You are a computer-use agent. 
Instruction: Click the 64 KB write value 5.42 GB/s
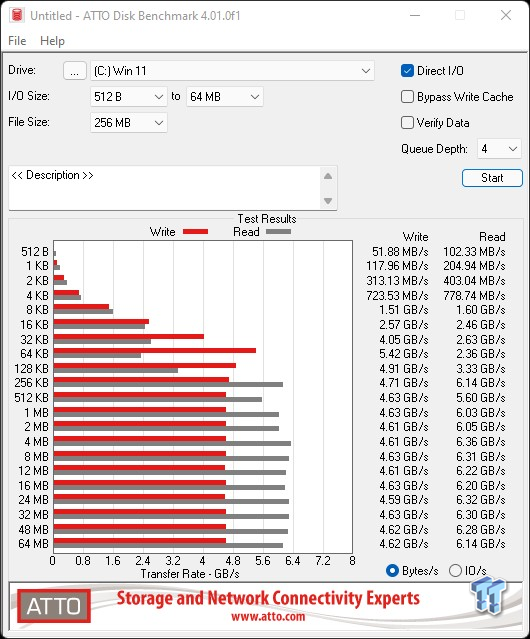(x=404, y=354)
